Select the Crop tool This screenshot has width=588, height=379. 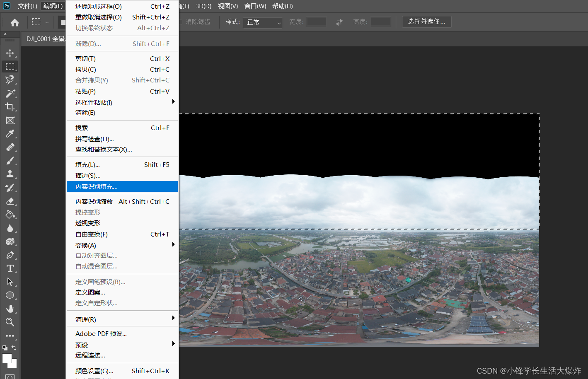pyautogui.click(x=10, y=107)
